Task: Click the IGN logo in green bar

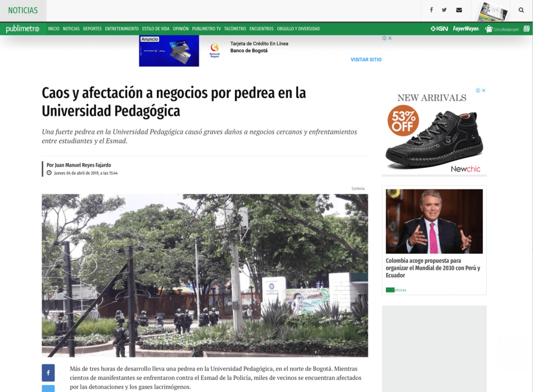Action: pos(439,29)
